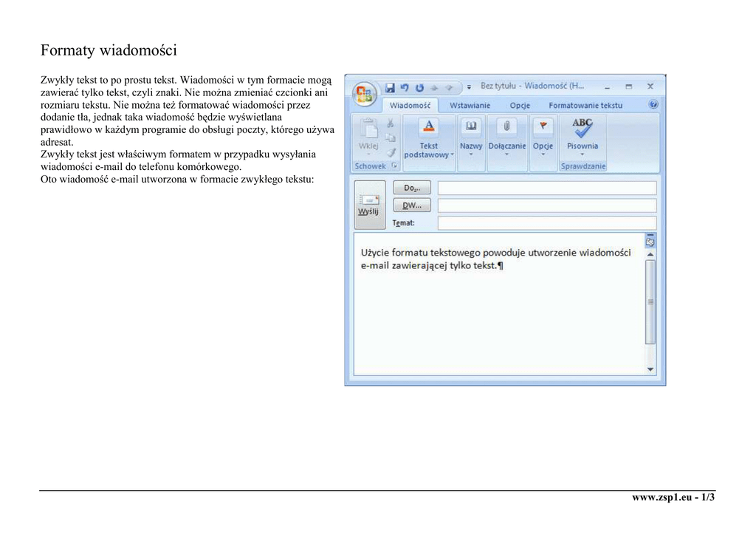
Task: Click the round Office button
Action: tap(364, 94)
